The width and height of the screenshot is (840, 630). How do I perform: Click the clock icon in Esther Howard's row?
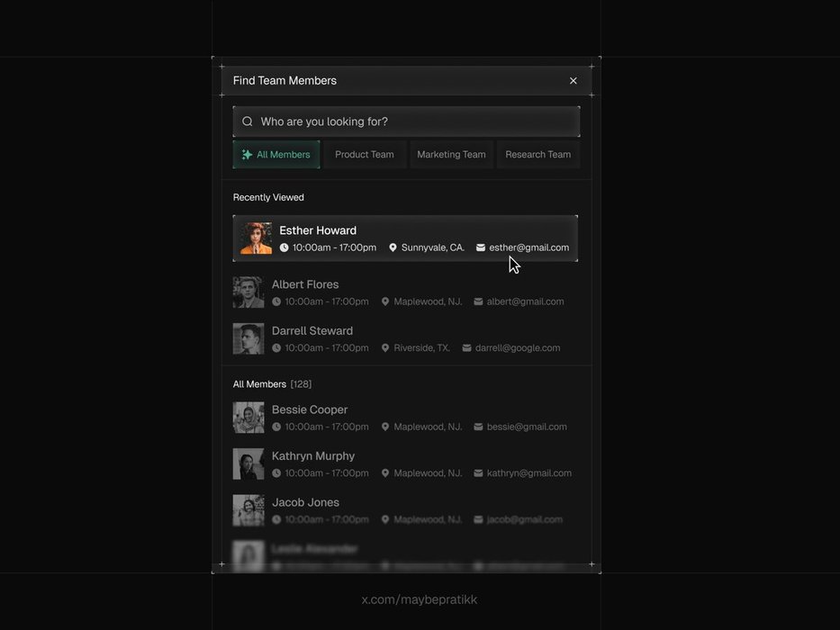(x=285, y=247)
